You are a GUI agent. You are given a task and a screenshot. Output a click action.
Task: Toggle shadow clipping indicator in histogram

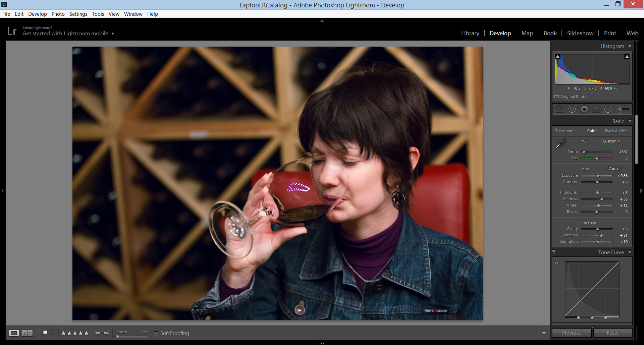coord(557,56)
